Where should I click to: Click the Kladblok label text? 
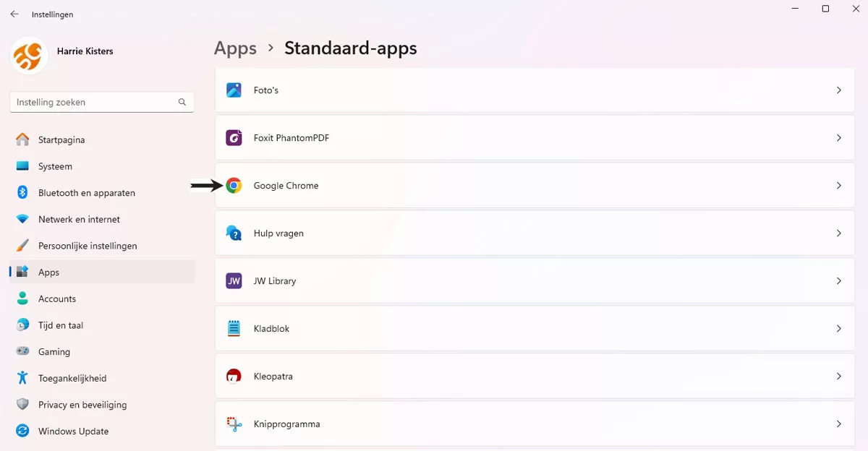271,329
